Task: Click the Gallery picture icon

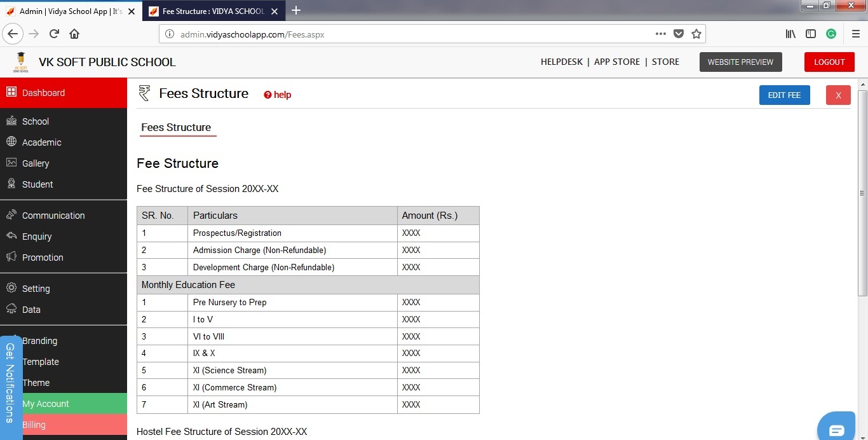Action: pyautogui.click(x=11, y=163)
